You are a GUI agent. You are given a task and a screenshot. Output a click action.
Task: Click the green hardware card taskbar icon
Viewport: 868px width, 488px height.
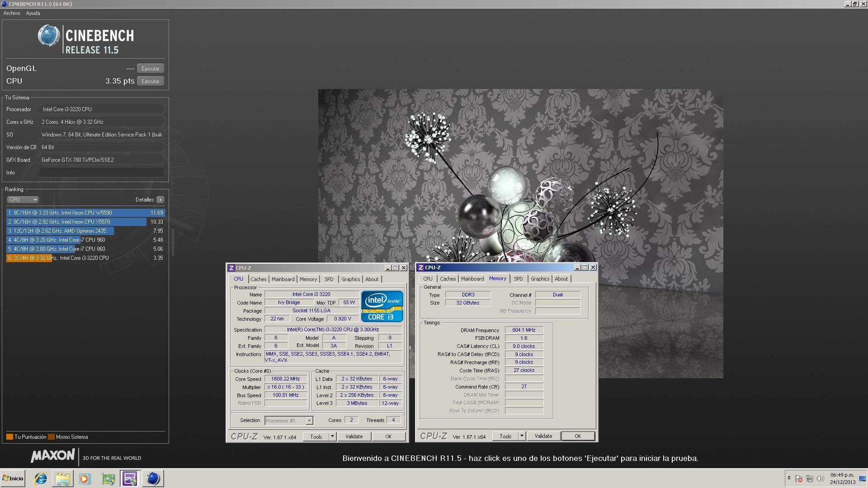(x=108, y=479)
